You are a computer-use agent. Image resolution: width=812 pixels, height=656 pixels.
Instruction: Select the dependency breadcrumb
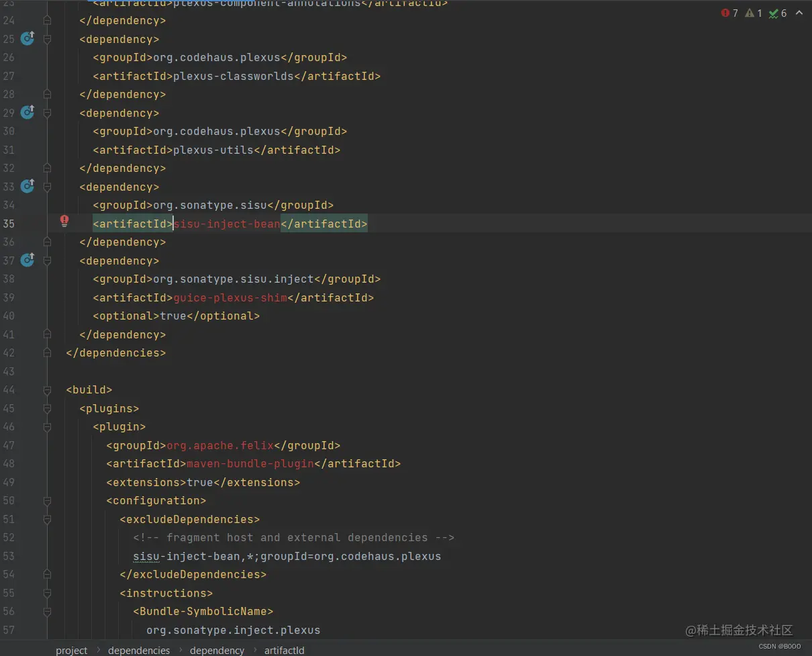coord(217,650)
